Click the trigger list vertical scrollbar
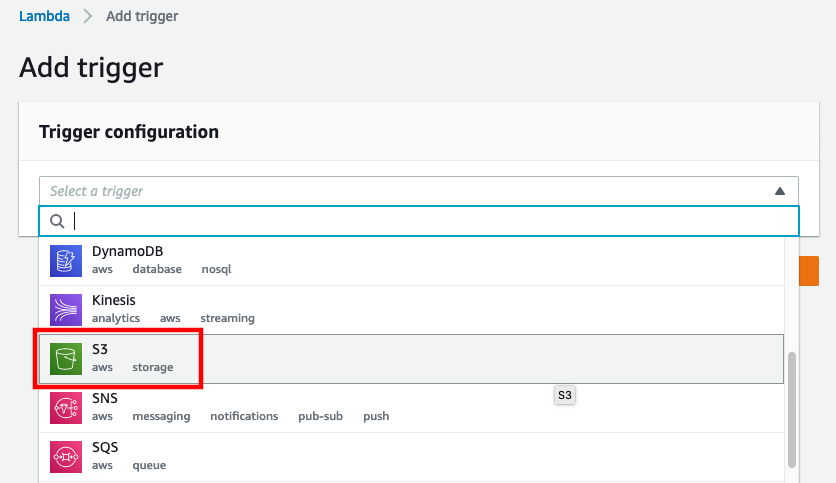The height and width of the screenshot is (483, 836). 792,409
